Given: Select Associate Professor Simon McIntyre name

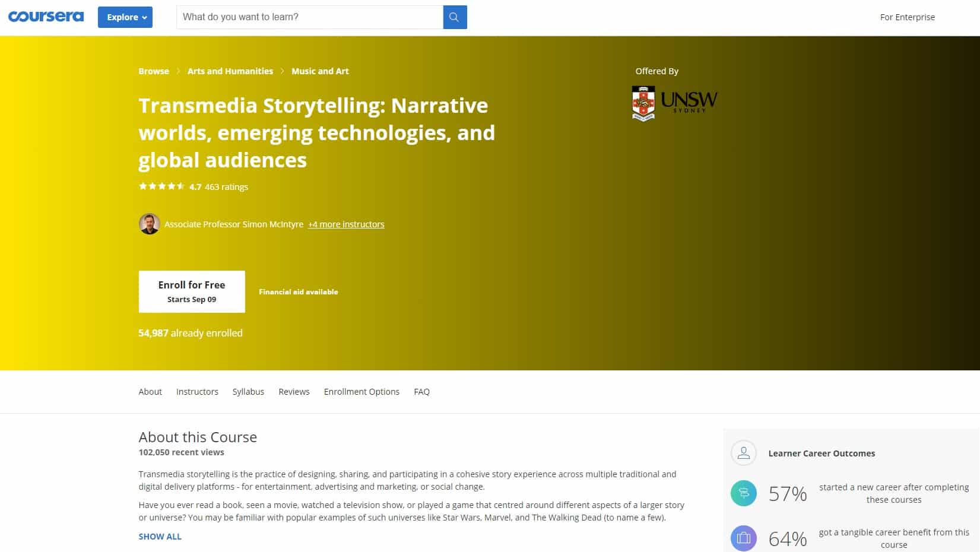Looking at the screenshot, I should [x=234, y=224].
